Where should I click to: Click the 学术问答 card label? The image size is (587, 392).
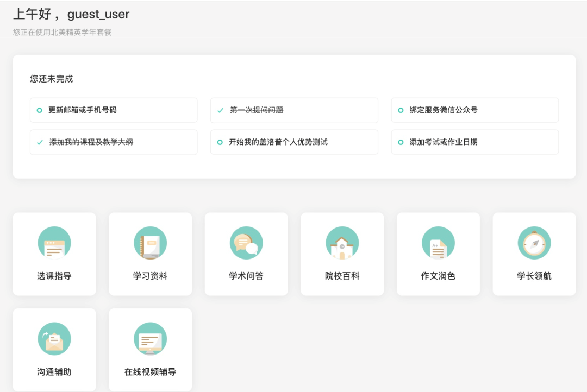246,276
